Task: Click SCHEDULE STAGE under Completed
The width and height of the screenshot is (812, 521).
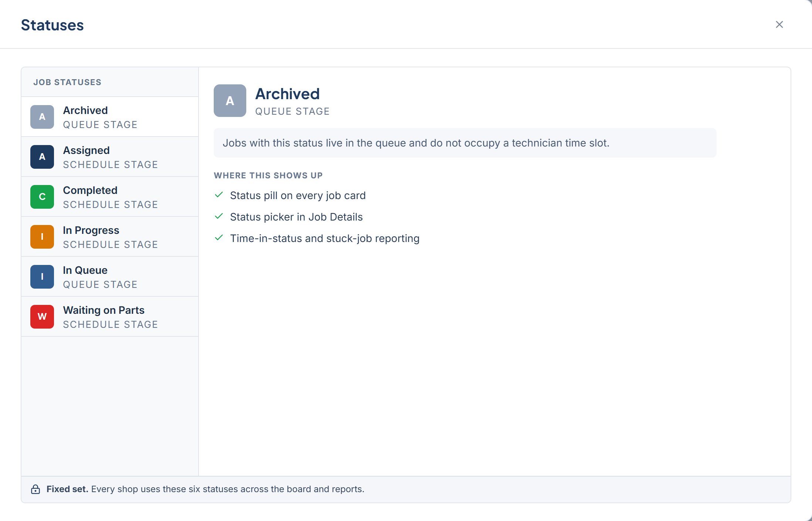Action: 111,205
